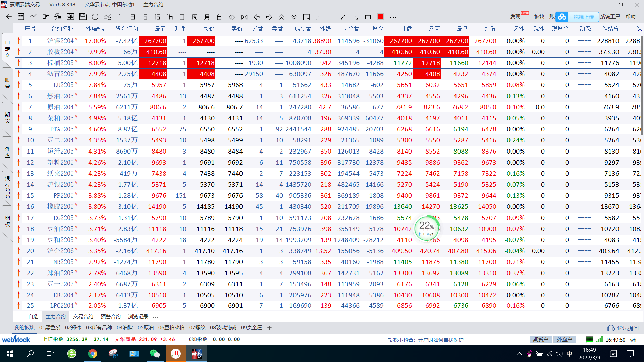Click the 外盘户 account button
644x362 pixels.
point(565,339)
